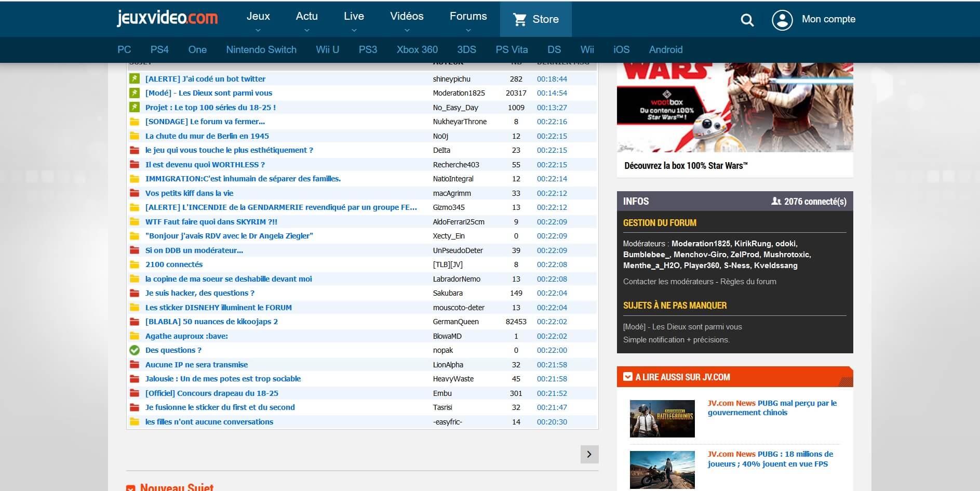Select the PS4 platform tab
Image resolution: width=980 pixels, height=491 pixels.
(159, 49)
